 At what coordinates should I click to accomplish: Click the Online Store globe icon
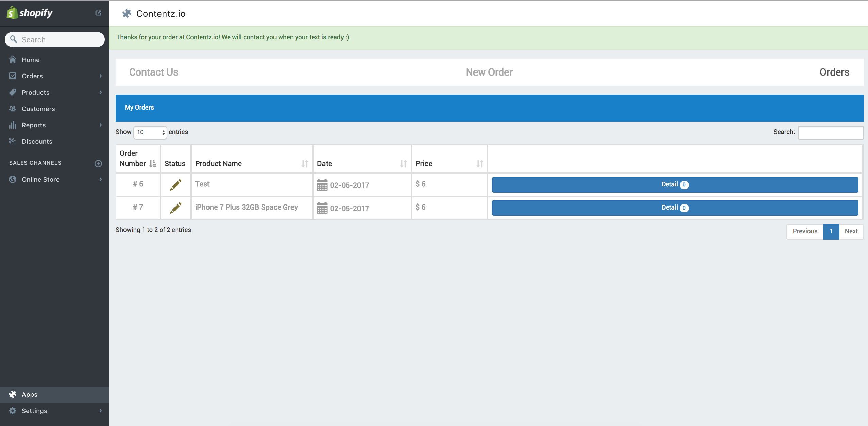[13, 179]
